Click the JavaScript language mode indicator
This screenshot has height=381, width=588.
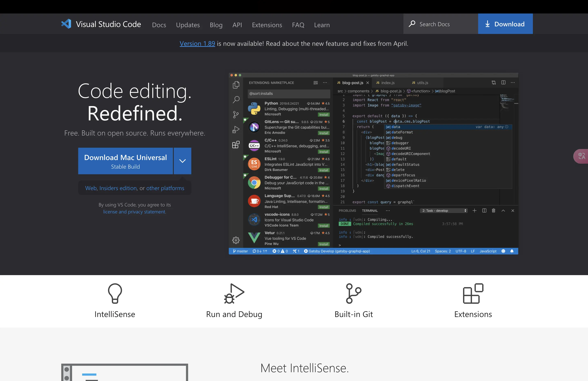tap(488, 251)
